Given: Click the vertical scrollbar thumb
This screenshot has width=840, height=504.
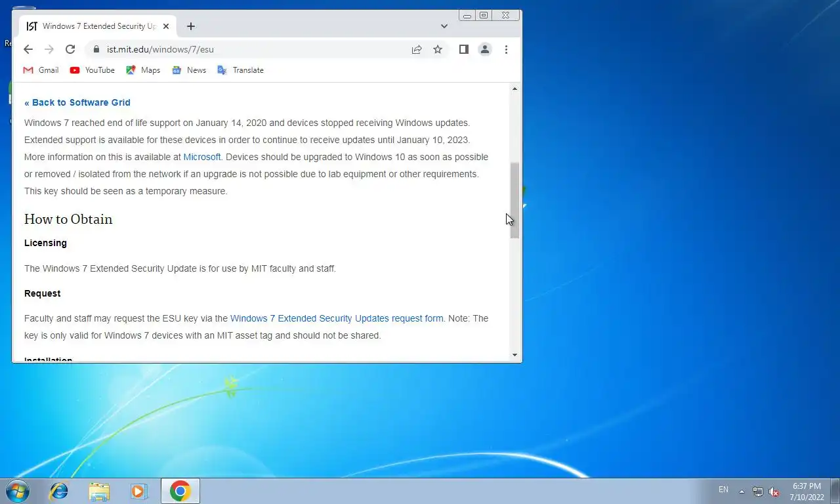Looking at the screenshot, I should pyautogui.click(x=514, y=200).
